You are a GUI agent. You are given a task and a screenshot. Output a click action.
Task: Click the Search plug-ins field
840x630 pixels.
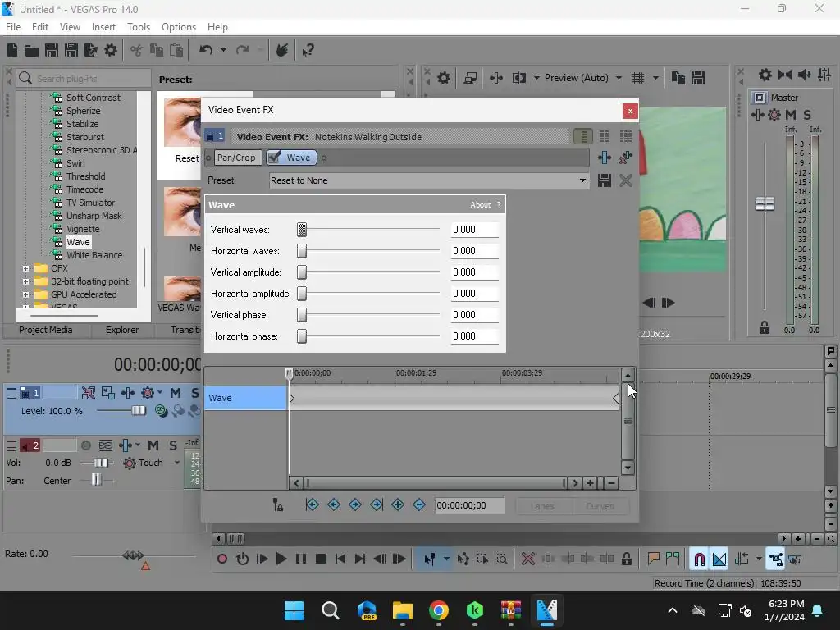click(x=84, y=79)
